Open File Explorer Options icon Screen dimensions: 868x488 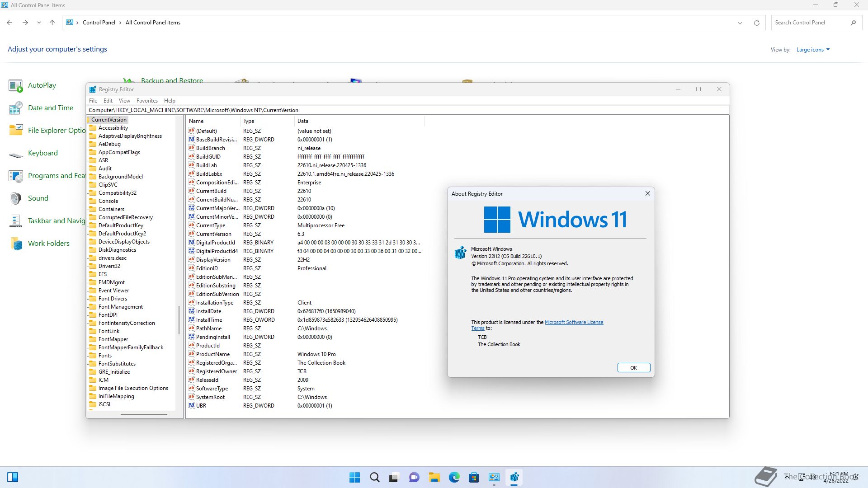[16, 131]
